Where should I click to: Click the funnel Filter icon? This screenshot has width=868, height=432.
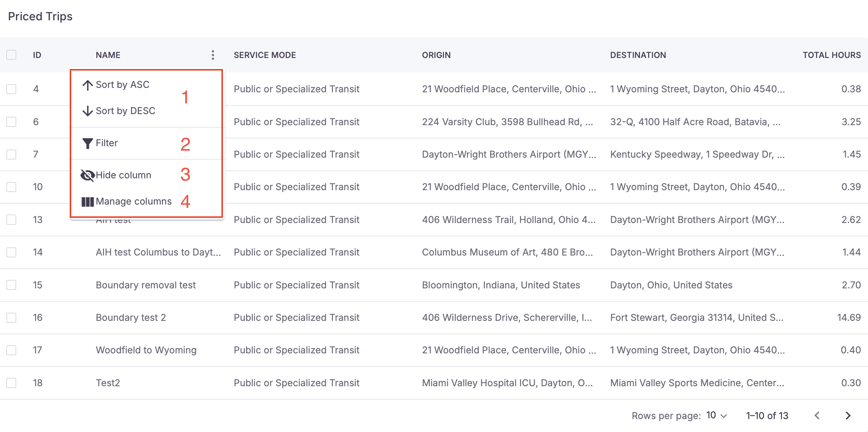[87, 143]
